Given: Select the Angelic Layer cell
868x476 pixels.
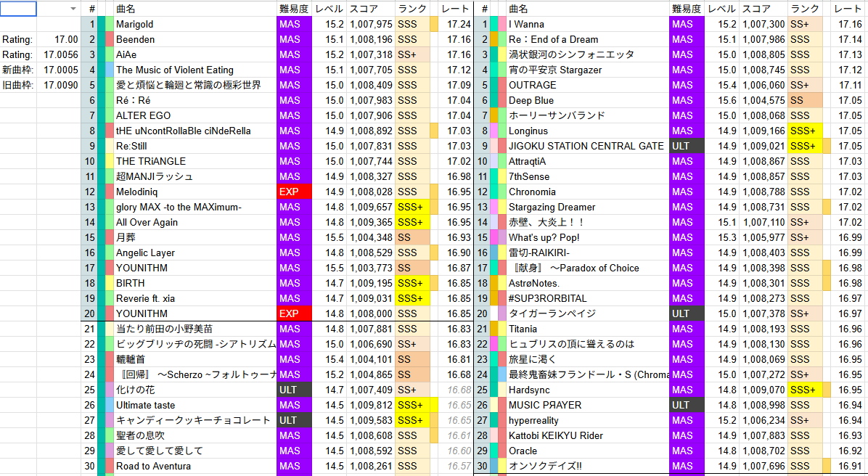Looking at the screenshot, I should [195, 253].
